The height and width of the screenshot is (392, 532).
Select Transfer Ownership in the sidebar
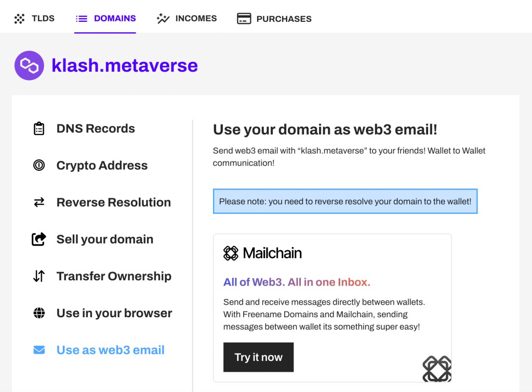[x=114, y=276]
